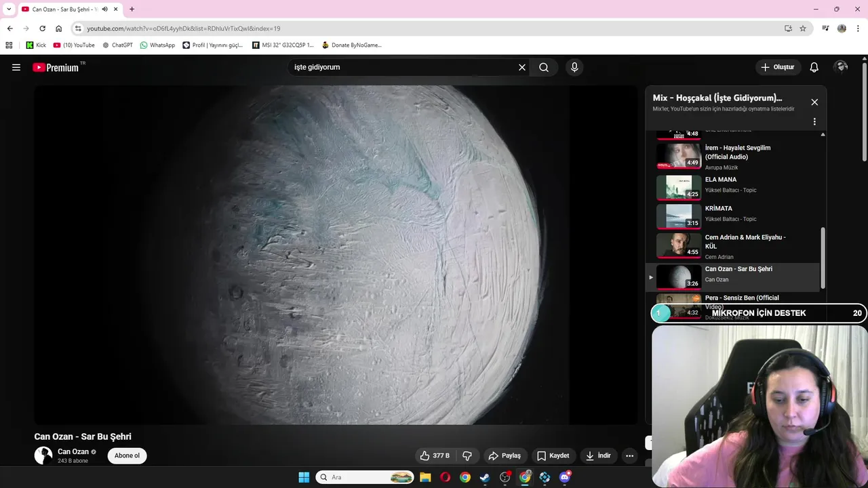The image size is (868, 488).
Task: Dislike the video
Action: [x=467, y=455]
